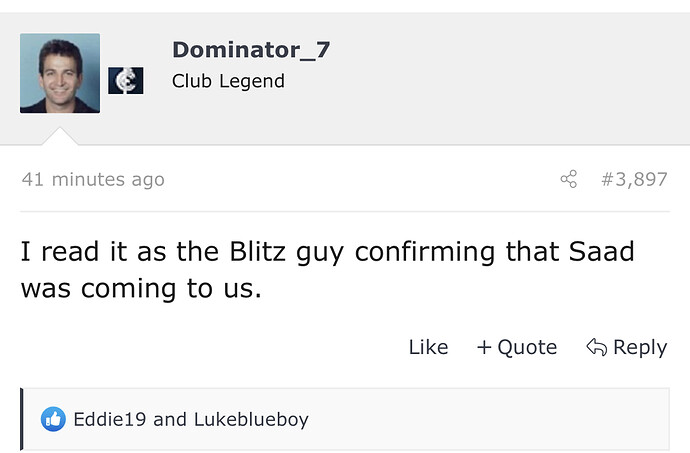Click the share post icon
This screenshot has height=453, width=690.
569,179
